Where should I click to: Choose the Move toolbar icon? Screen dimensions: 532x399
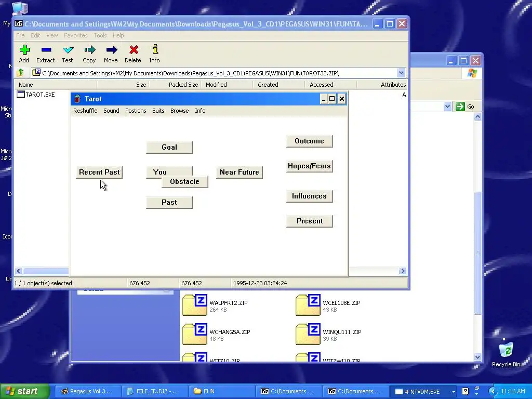111,50
